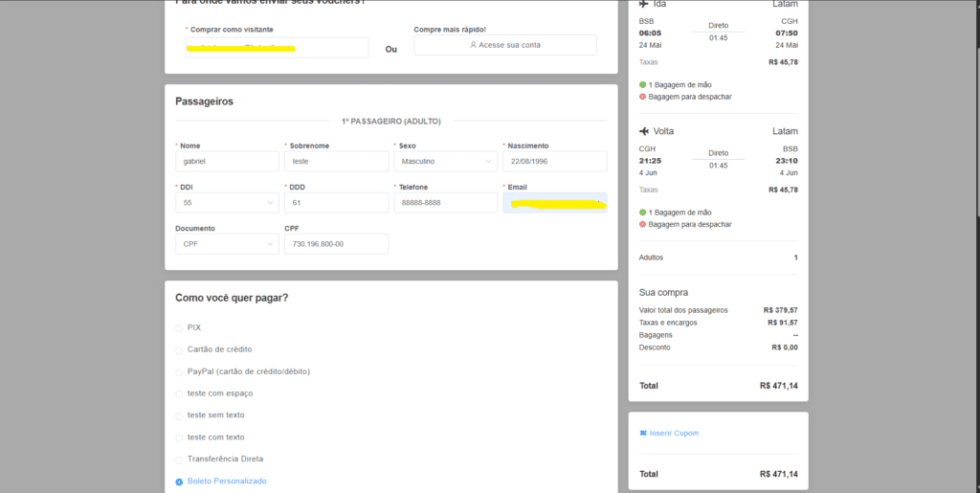Click the Volta return airplane icon
Viewport: 980px width, 493px height.
pyautogui.click(x=644, y=130)
